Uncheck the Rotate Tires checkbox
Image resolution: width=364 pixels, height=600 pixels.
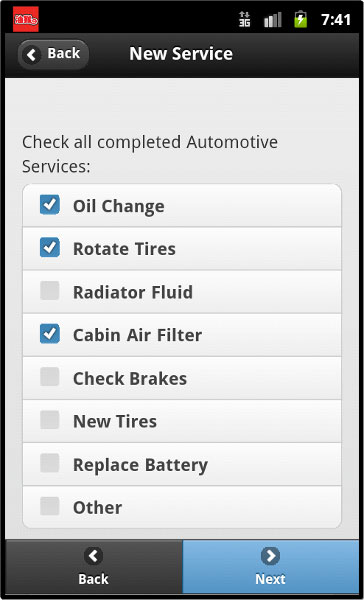(50, 248)
